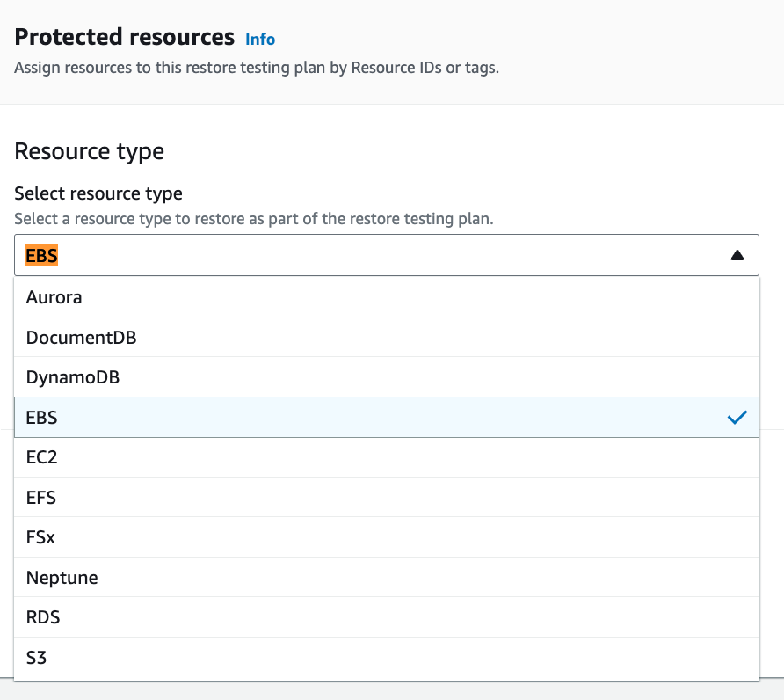Select the DocumentDB option
The width and height of the screenshot is (784, 700).
pyautogui.click(x=387, y=337)
